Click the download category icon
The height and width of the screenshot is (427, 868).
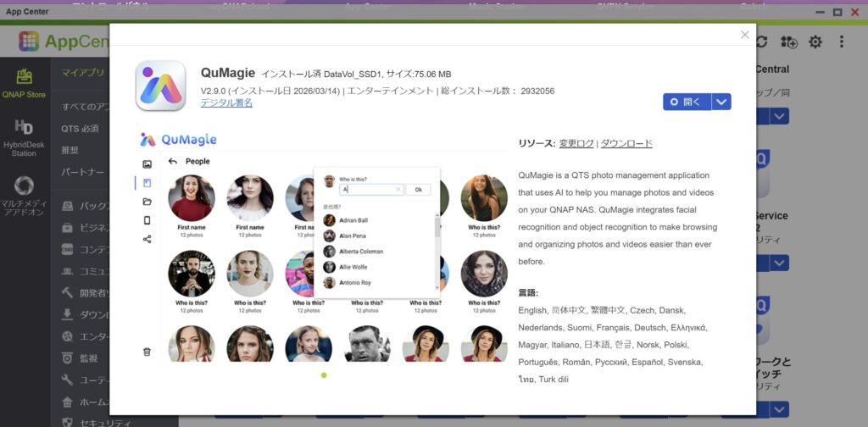coord(68,314)
